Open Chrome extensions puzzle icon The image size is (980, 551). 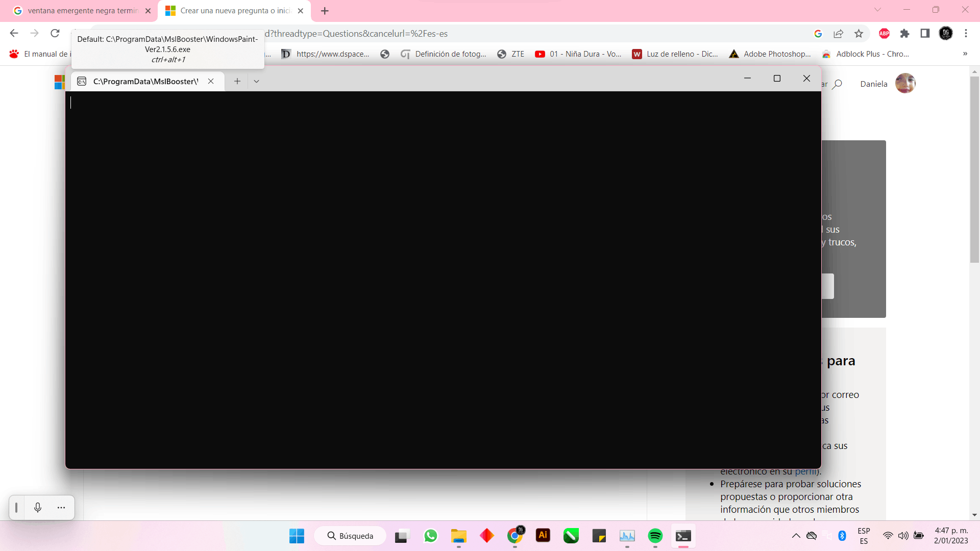[904, 34]
